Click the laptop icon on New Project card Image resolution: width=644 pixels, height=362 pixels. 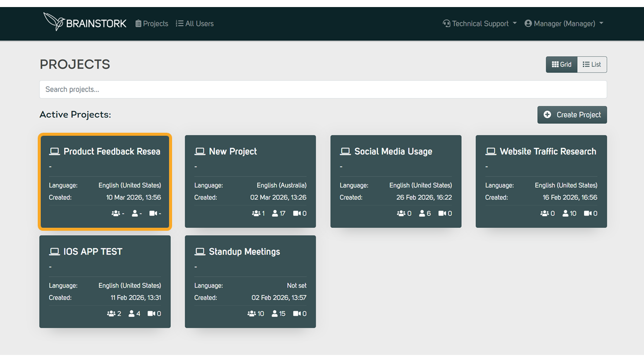200,151
